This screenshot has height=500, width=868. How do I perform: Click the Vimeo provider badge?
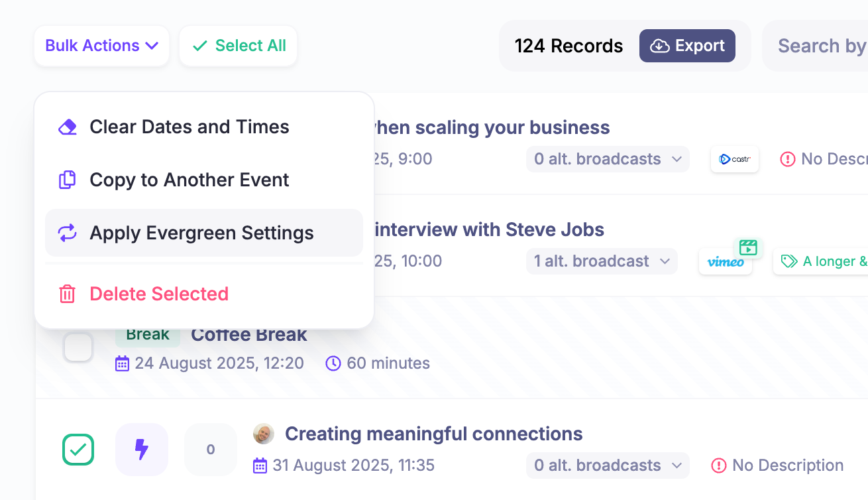[726, 261]
